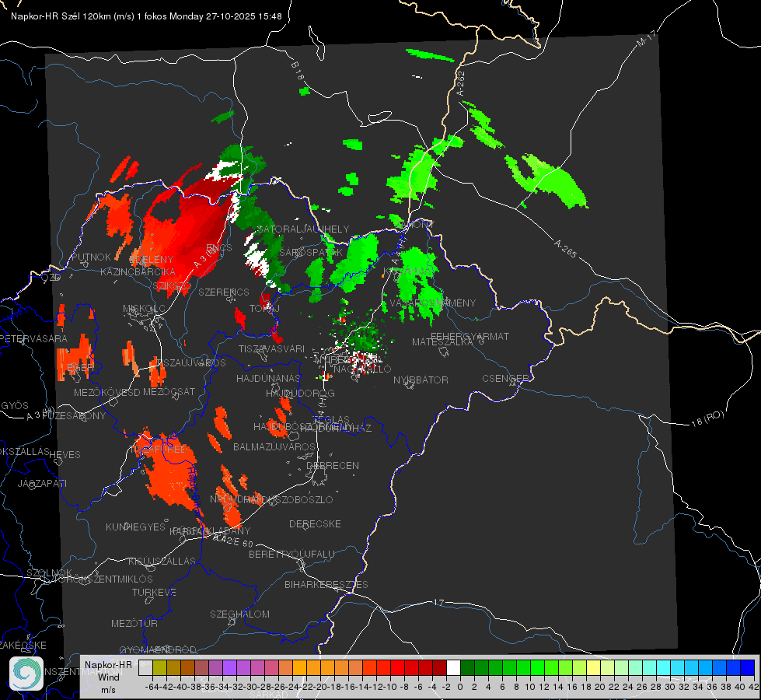The image size is (761, 700).
Task: Select the M-17 road label
Action: (x=646, y=39)
